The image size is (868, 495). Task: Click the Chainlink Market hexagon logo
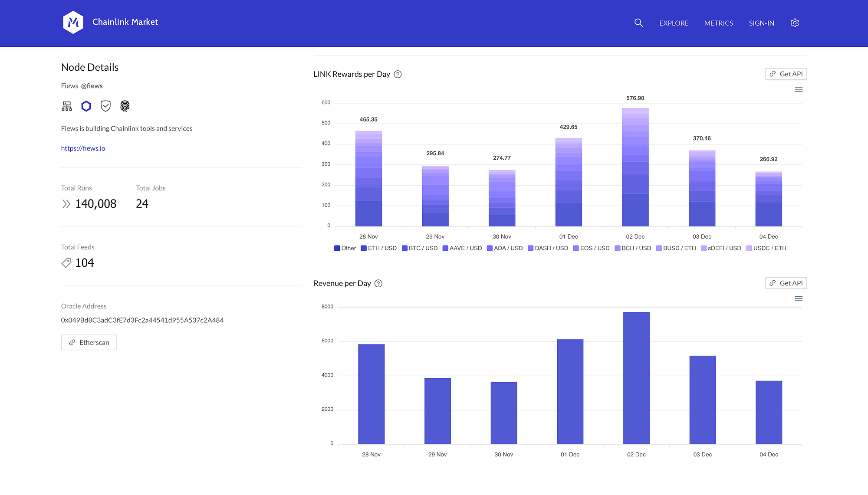pyautogui.click(x=73, y=22)
